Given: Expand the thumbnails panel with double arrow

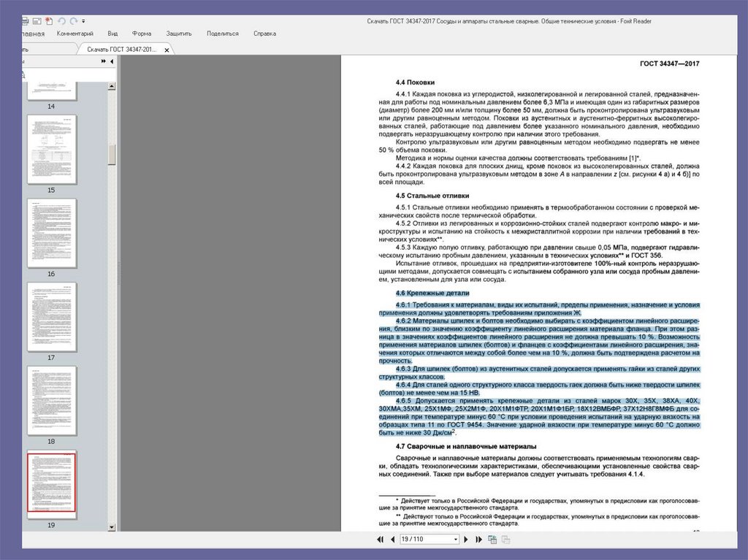Looking at the screenshot, I should click(x=104, y=61).
